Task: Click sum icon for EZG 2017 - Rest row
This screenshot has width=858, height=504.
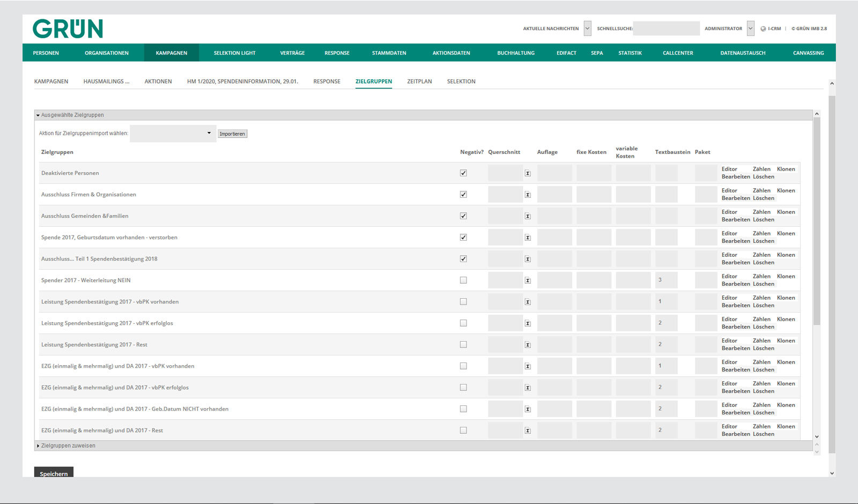Action: 528,431
